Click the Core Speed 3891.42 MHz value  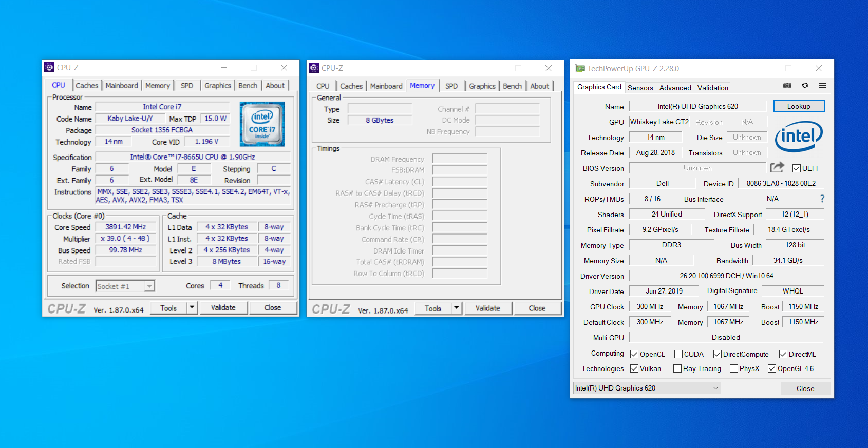(126, 227)
